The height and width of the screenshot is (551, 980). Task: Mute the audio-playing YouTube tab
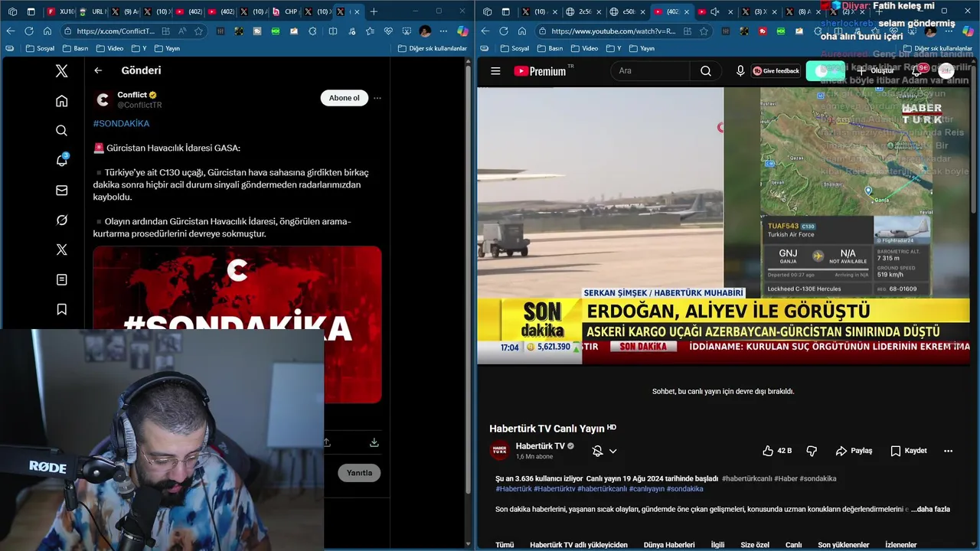[x=714, y=11]
